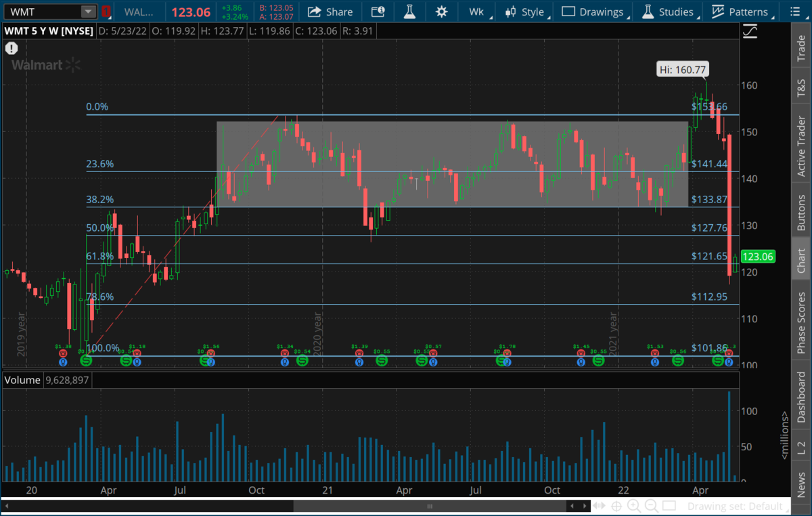Viewport: 812px width, 516px height.
Task: Open the red symbol link selector
Action: [106, 12]
